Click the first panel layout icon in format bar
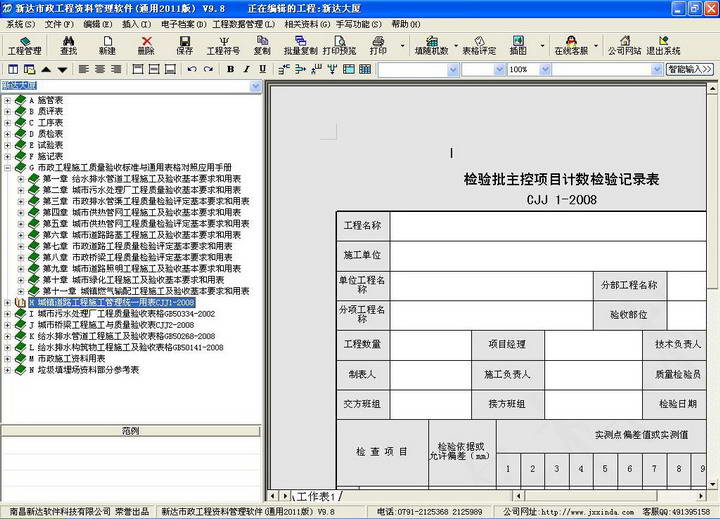 tap(13, 69)
